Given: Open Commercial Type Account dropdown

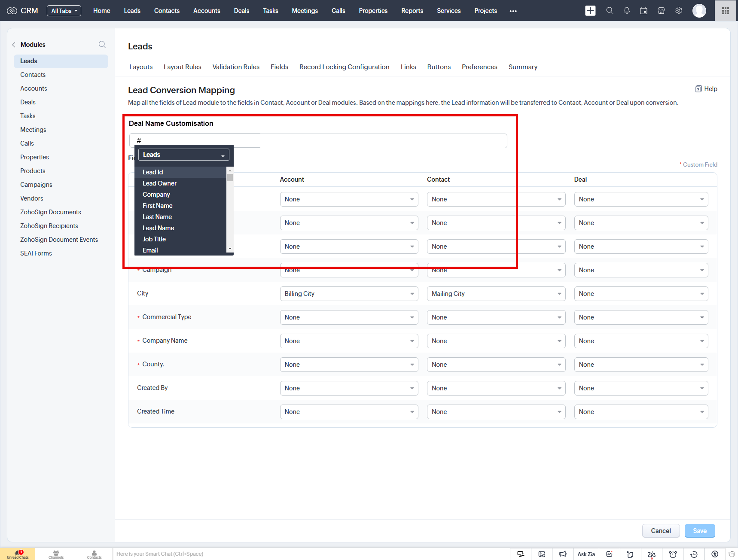Looking at the screenshot, I should pos(349,317).
